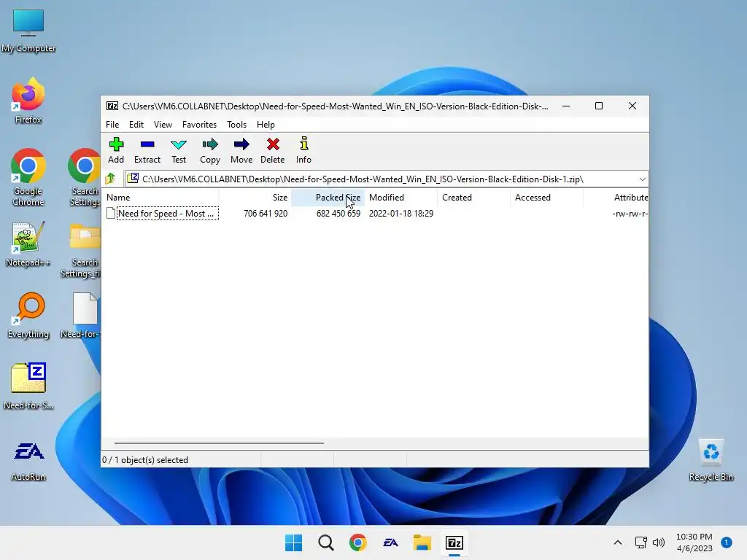Click the Add toolbar icon in 7-Zip
Viewport: 747px width, 560px height.
(x=116, y=150)
